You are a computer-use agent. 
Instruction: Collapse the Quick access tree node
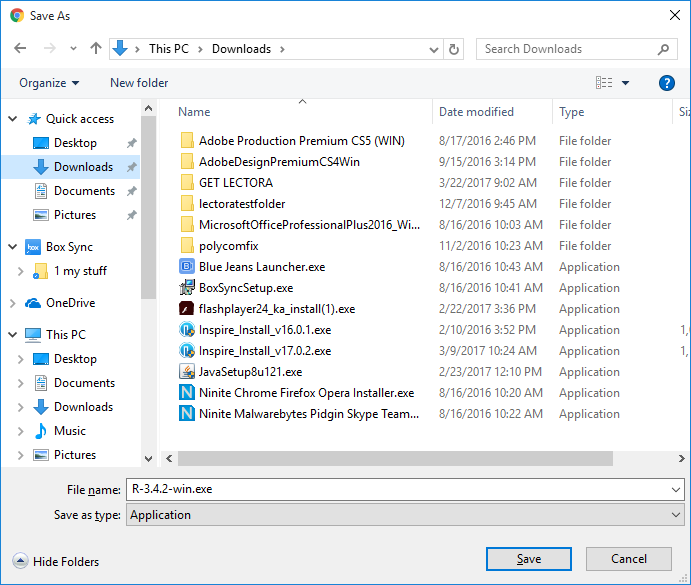(12, 119)
